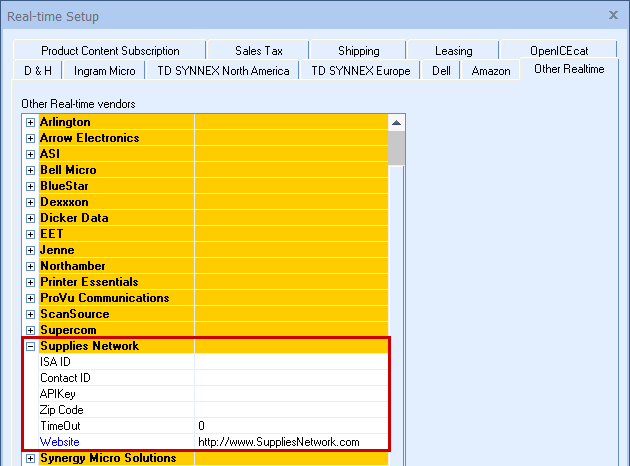Expand the Arlington vendor node

coord(30,122)
